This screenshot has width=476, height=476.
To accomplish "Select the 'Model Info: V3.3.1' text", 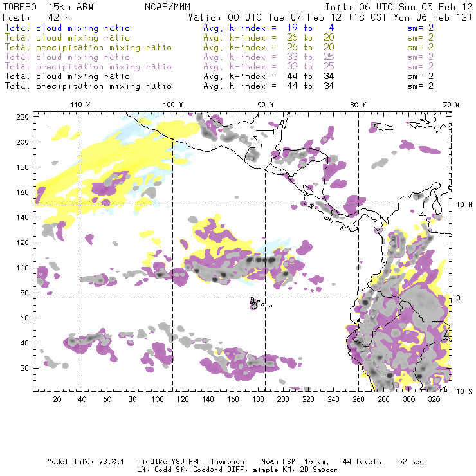I will pos(86,462).
